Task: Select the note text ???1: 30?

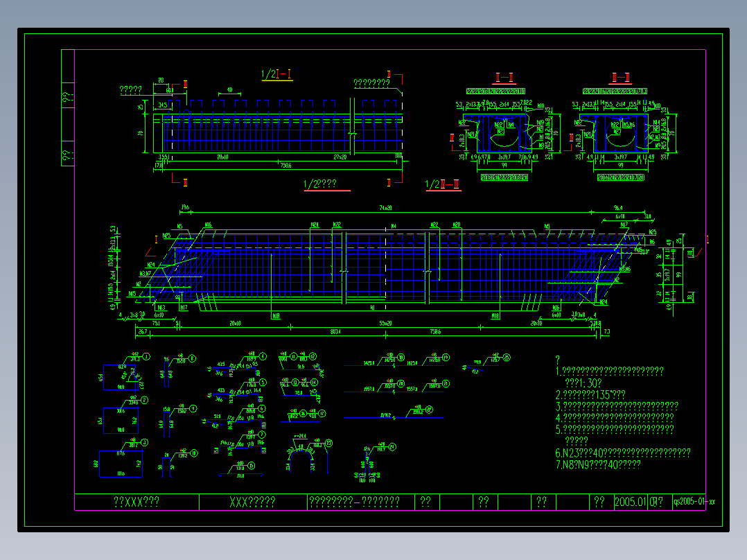Action: tap(583, 383)
